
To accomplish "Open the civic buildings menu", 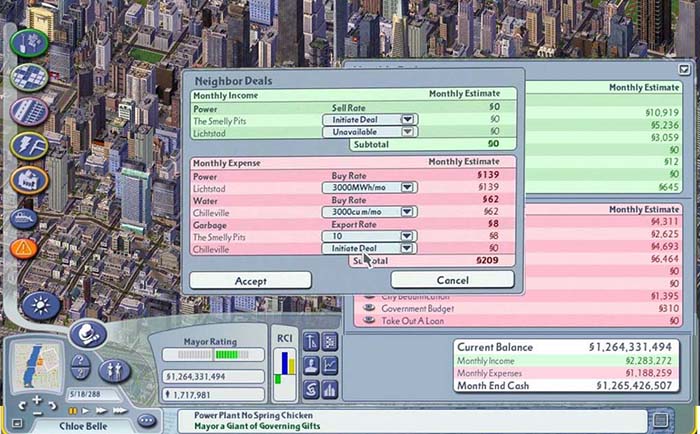I will point(28,182).
